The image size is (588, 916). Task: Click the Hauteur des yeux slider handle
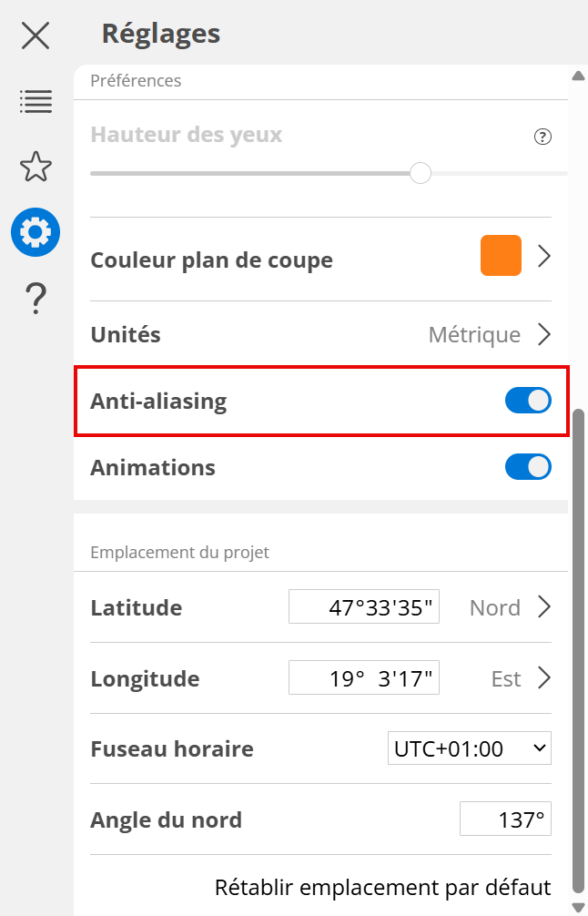421,172
